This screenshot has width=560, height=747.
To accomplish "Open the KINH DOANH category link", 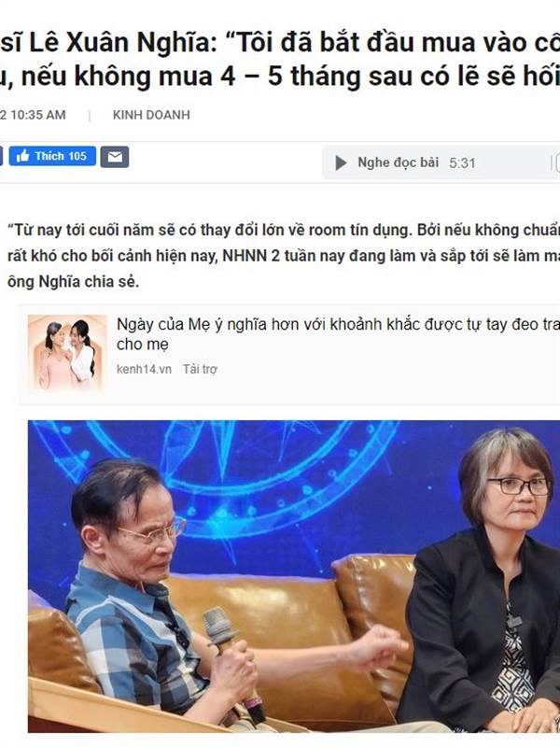I will (151, 115).
